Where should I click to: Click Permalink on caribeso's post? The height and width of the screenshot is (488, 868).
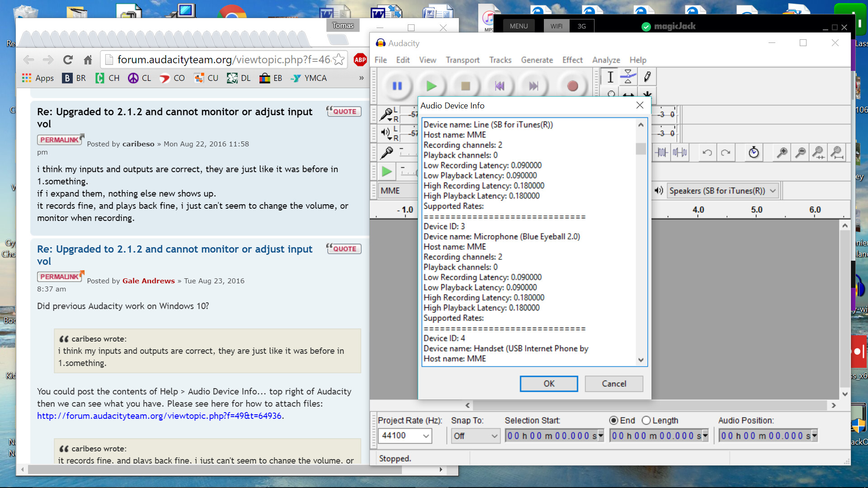pyautogui.click(x=60, y=140)
